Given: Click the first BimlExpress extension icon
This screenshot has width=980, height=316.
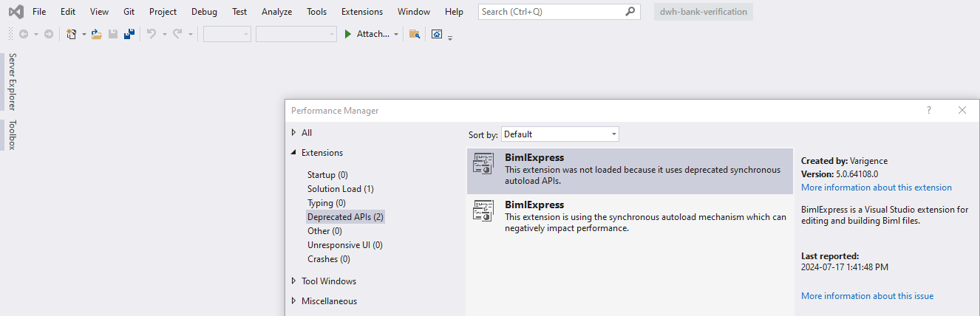Looking at the screenshot, I should pyautogui.click(x=484, y=165).
